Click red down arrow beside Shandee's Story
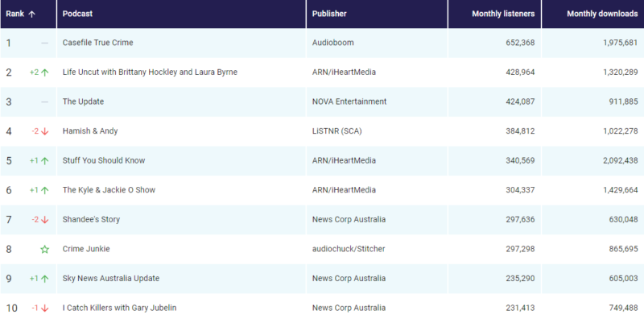Screen dimensions: 644x323 pyautogui.click(x=45, y=220)
